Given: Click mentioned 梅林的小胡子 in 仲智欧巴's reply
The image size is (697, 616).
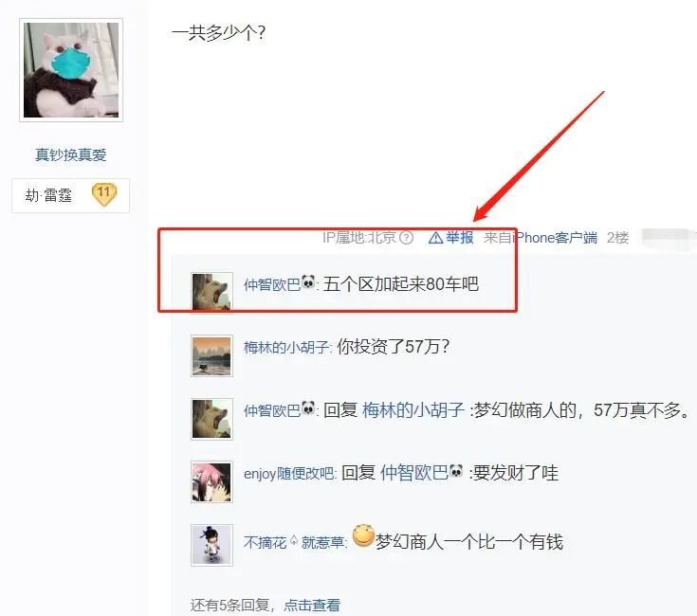Looking at the screenshot, I should coord(413,409).
